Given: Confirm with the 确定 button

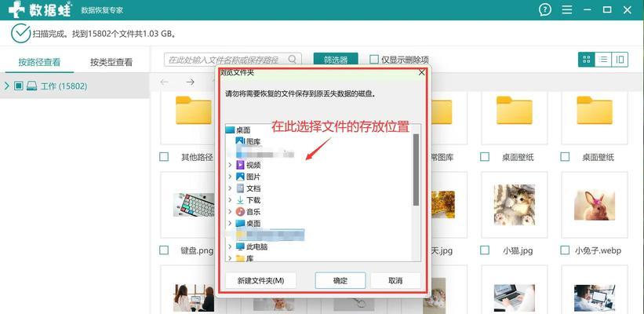Looking at the screenshot, I should coord(340,281).
